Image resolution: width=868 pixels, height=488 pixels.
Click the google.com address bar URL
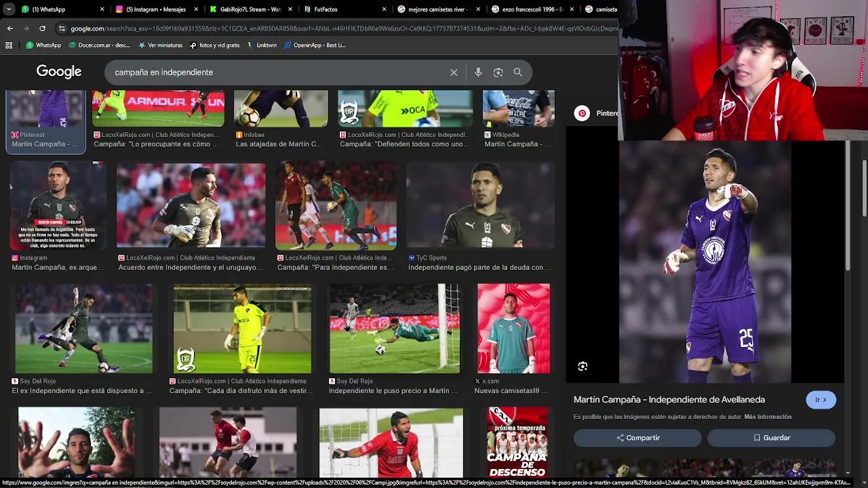pos(344,28)
